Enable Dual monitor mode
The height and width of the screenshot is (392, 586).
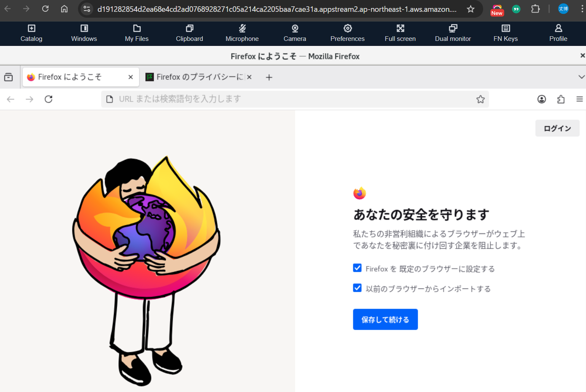453,33
